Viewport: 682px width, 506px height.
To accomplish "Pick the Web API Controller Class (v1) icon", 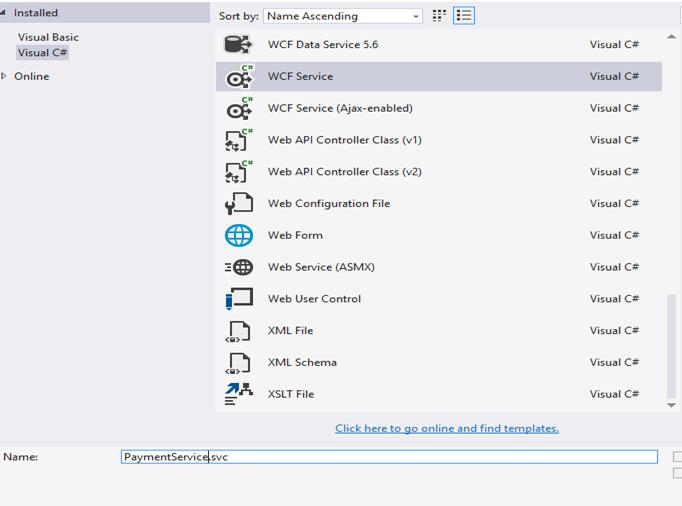I will pyautogui.click(x=239, y=140).
